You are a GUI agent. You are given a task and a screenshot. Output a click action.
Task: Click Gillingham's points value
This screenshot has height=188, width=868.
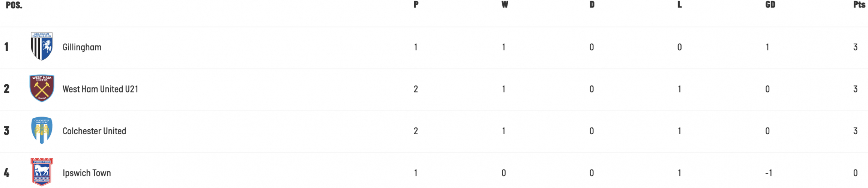pos(855,47)
